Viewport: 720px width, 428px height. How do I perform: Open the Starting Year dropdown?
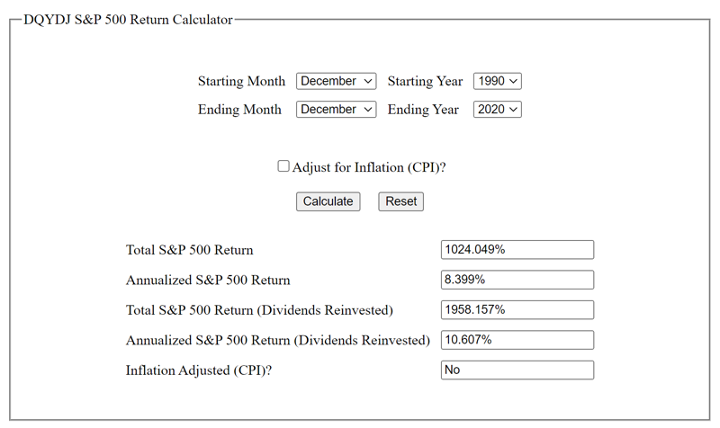click(497, 81)
